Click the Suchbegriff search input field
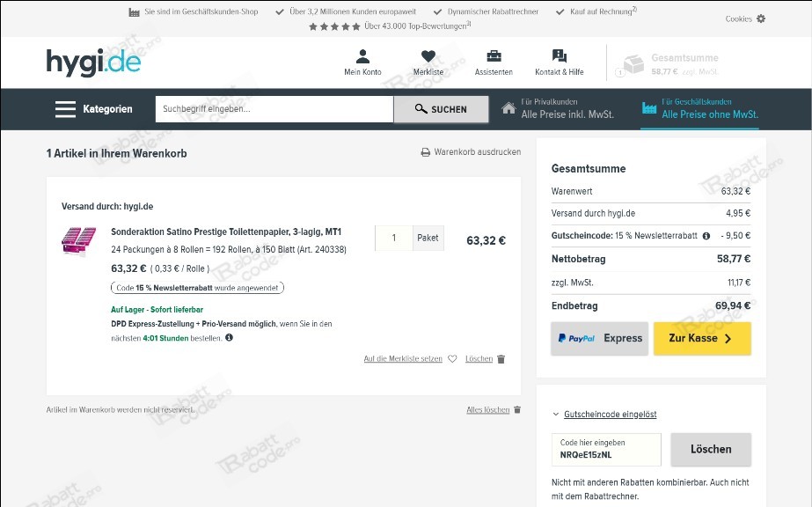 (274, 109)
